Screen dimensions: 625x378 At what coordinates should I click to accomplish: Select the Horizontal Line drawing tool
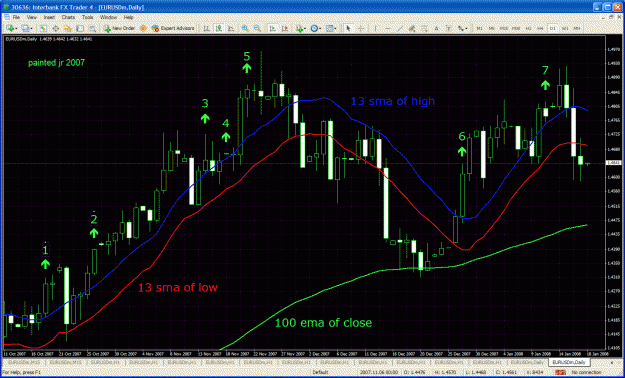[x=388, y=28]
